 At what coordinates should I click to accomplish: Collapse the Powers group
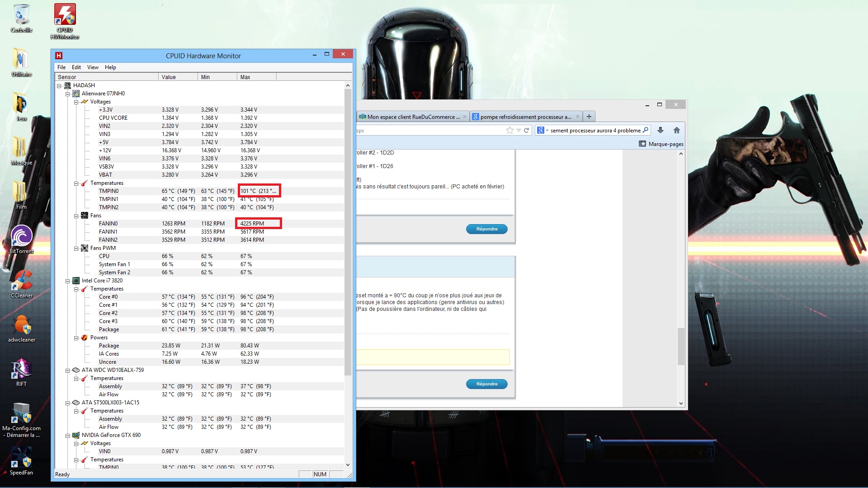(x=76, y=338)
